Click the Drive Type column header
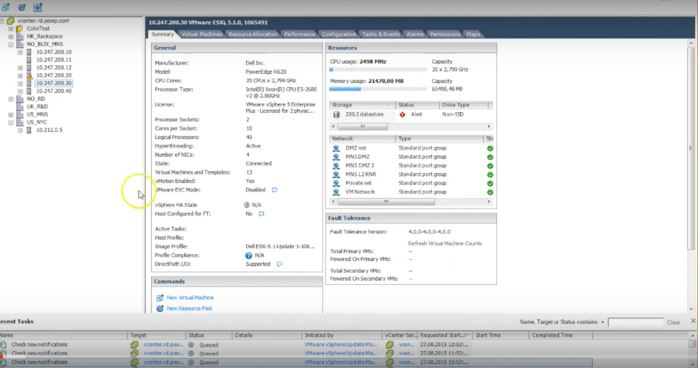 click(x=464, y=105)
